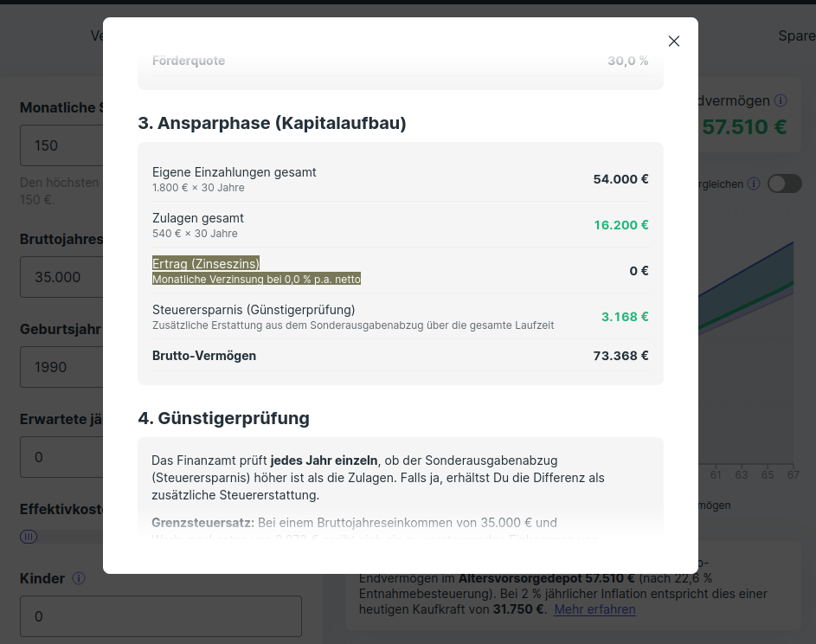Click the Grenzsteuersatz paragraph label
Viewport: 816px width, 644px height.
[x=203, y=523]
